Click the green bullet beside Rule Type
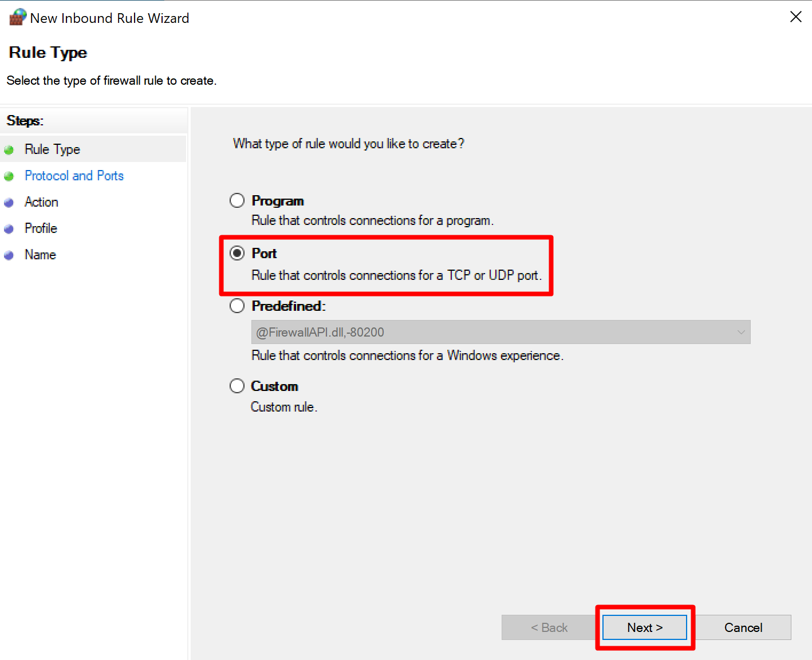Viewport: 812px width, 660px height. (9, 150)
